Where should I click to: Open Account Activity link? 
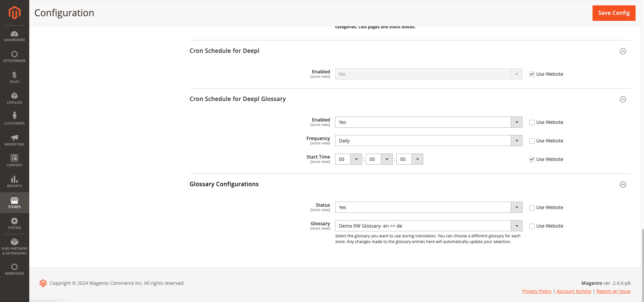574,291
